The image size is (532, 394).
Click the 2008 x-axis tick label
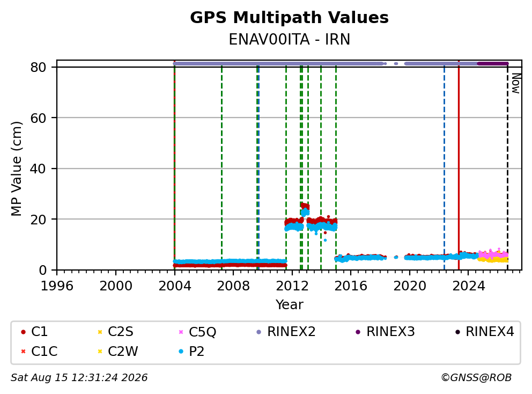click(x=233, y=286)
